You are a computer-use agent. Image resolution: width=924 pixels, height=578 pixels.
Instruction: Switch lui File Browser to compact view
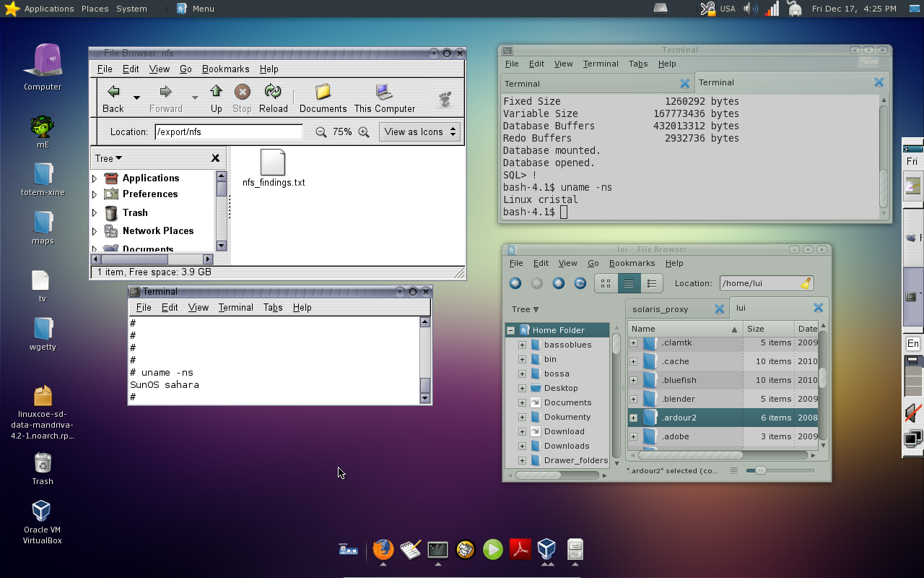pyautogui.click(x=651, y=283)
